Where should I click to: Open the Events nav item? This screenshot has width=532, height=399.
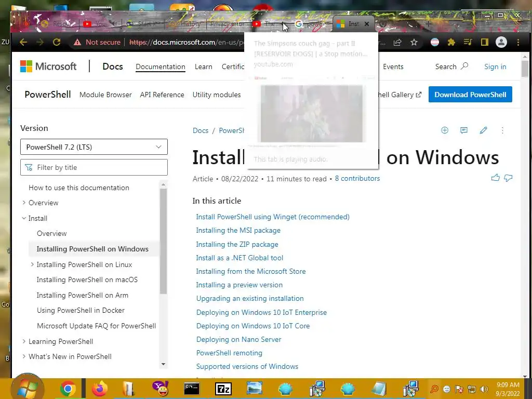[393, 66]
